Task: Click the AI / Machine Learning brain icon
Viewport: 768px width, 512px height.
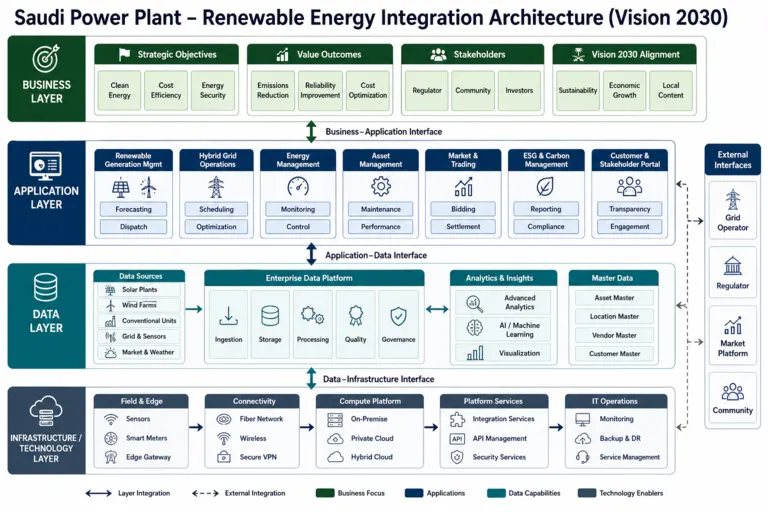Action: click(474, 328)
